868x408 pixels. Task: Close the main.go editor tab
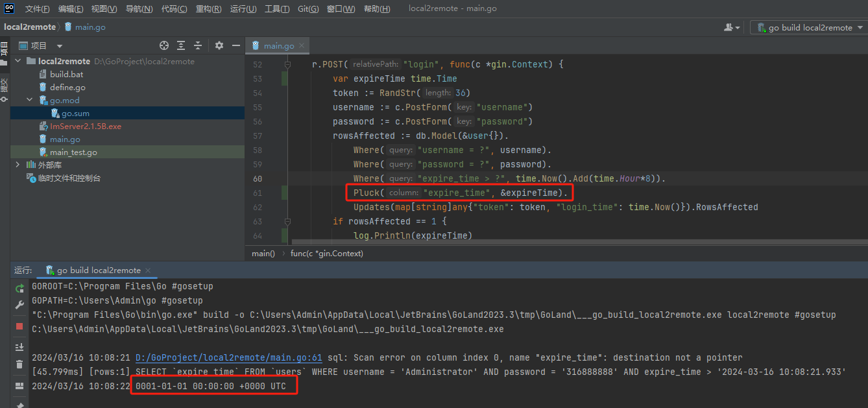pyautogui.click(x=302, y=45)
